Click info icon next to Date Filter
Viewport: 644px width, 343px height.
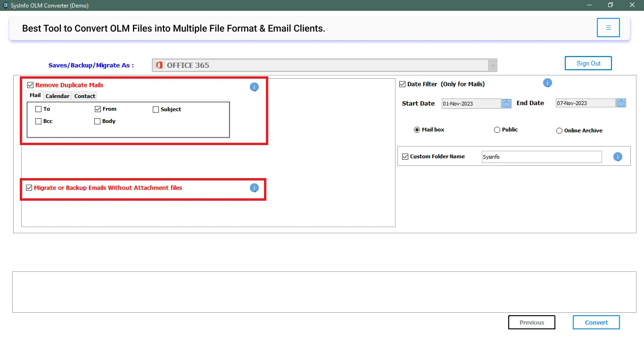click(x=547, y=83)
